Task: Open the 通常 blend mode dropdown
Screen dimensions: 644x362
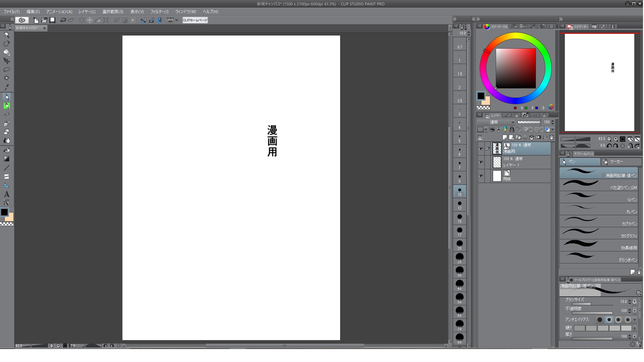Action: [x=496, y=122]
